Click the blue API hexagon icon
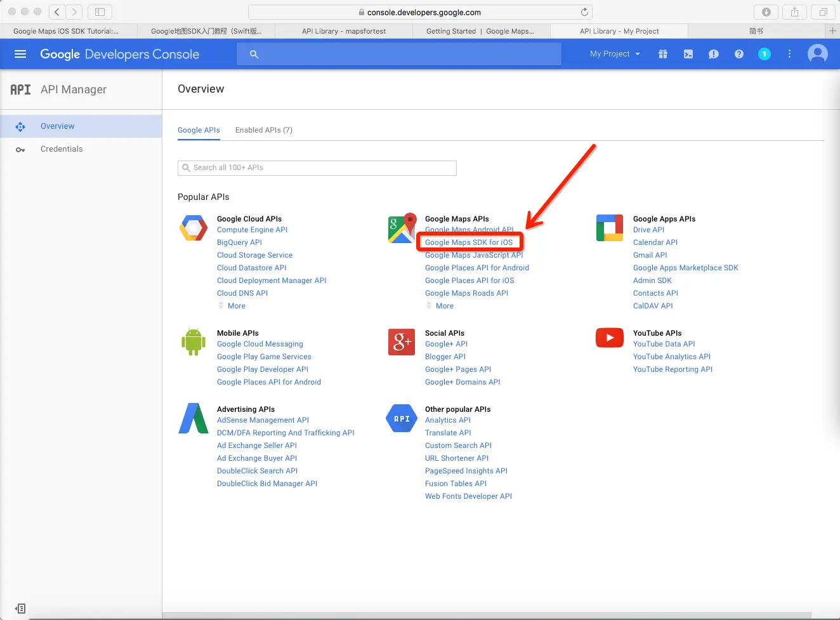The width and height of the screenshot is (840, 620). tap(402, 418)
